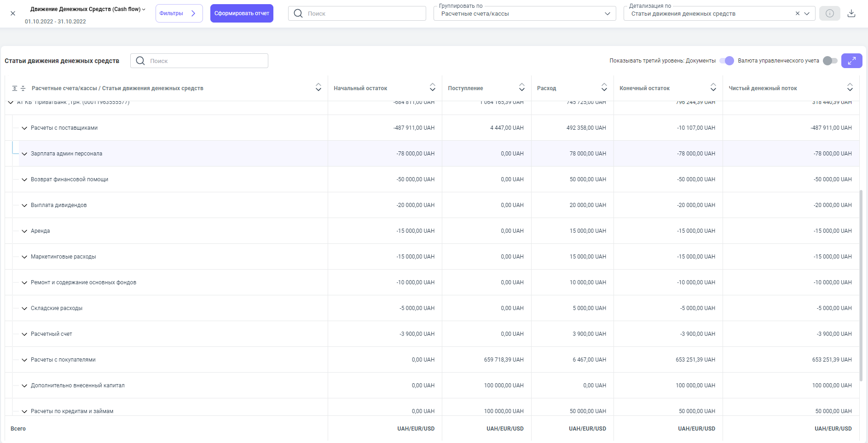Click the top Поиск search field

pos(357,13)
